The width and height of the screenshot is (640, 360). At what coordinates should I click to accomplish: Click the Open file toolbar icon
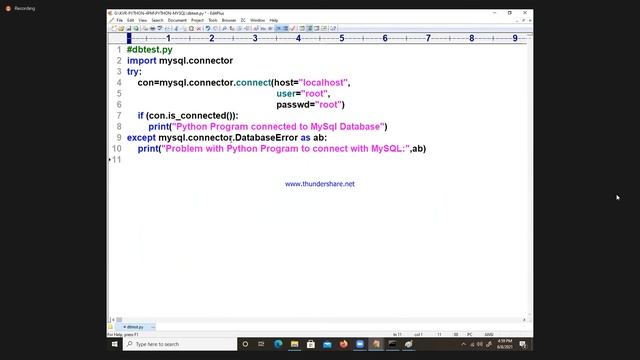tap(121, 28)
